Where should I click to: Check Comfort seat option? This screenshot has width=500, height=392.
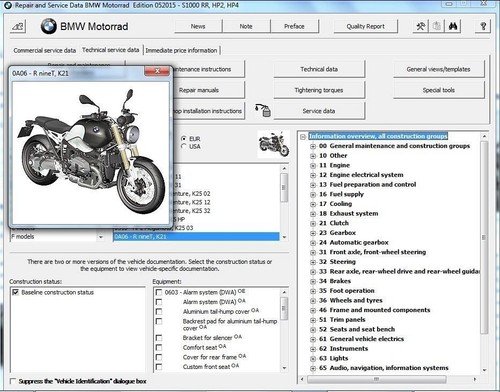159,347
